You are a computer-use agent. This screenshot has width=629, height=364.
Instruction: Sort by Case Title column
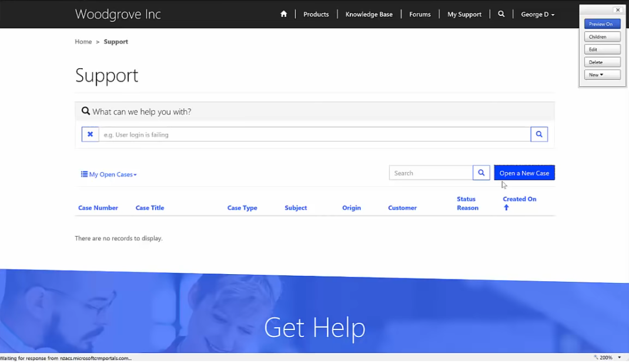point(150,207)
